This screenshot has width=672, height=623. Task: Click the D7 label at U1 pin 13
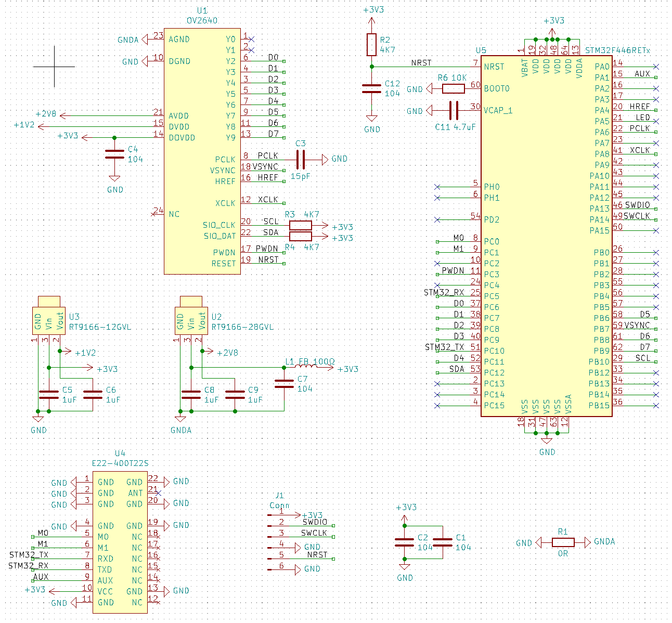[x=273, y=134]
